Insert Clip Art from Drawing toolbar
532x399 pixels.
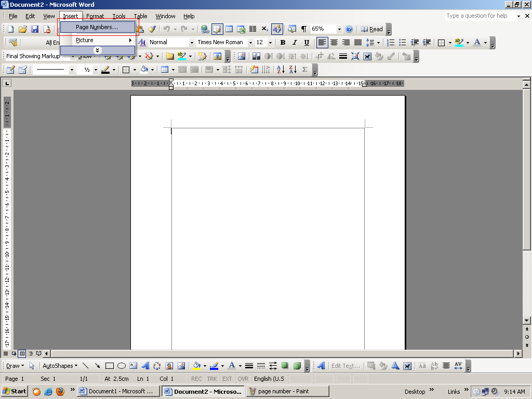[169, 366]
